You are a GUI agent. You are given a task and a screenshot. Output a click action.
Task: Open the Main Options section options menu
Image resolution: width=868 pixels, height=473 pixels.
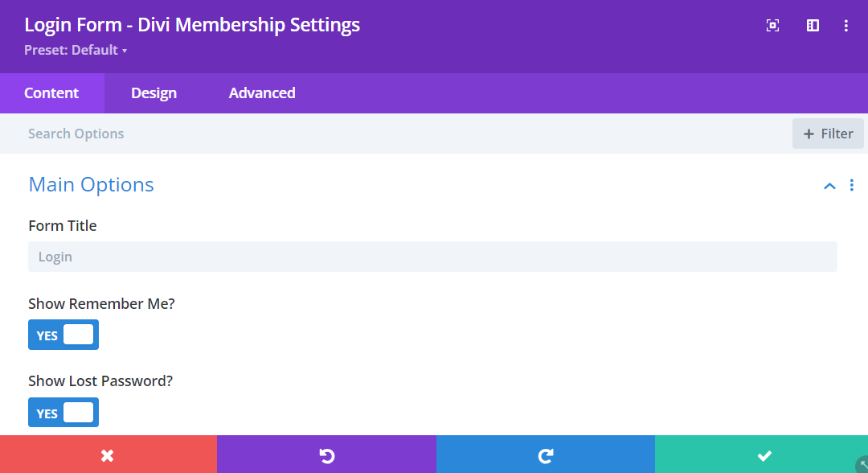point(852,185)
